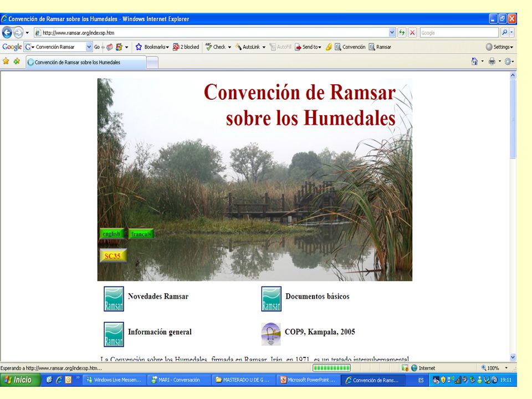Viewport: 532px width, 399px height.
Task: Click the COP9 Kampala logo icon
Action: (x=271, y=334)
